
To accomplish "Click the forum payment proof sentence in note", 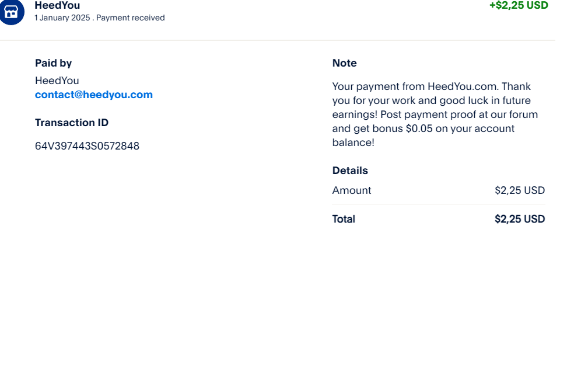I will [x=435, y=129].
